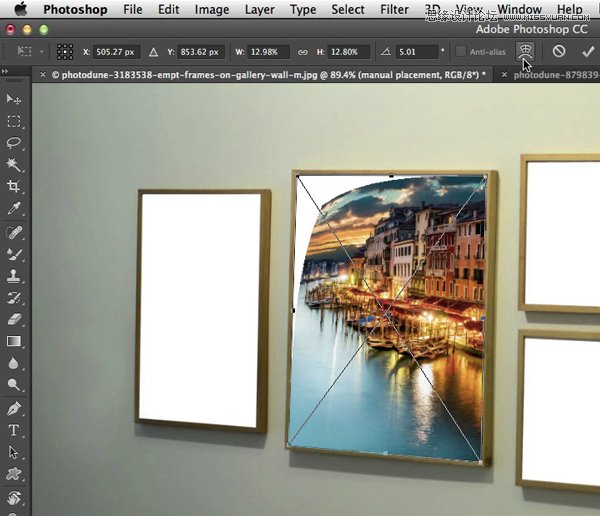Select the Type tool
The height and width of the screenshot is (516, 600).
[14, 430]
